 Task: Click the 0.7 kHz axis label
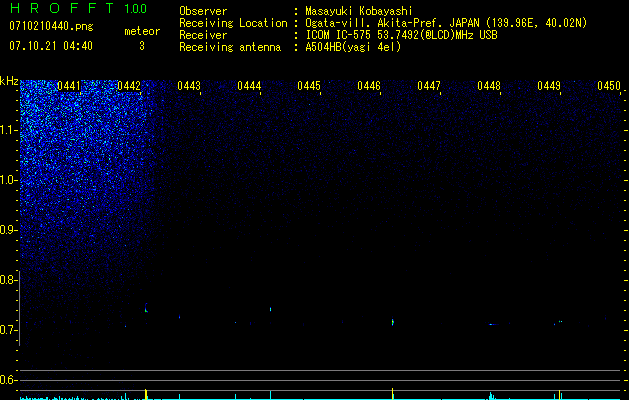click(x=8, y=330)
